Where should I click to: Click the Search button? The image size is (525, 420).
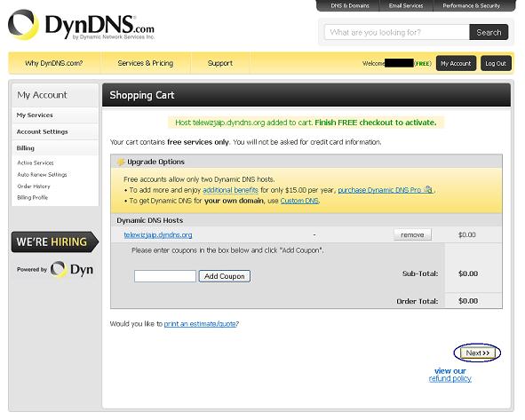(489, 33)
